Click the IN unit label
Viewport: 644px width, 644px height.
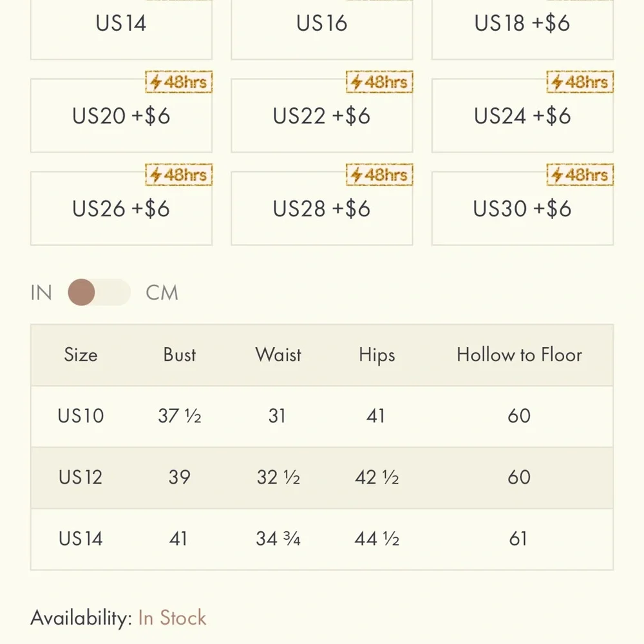[x=41, y=293]
